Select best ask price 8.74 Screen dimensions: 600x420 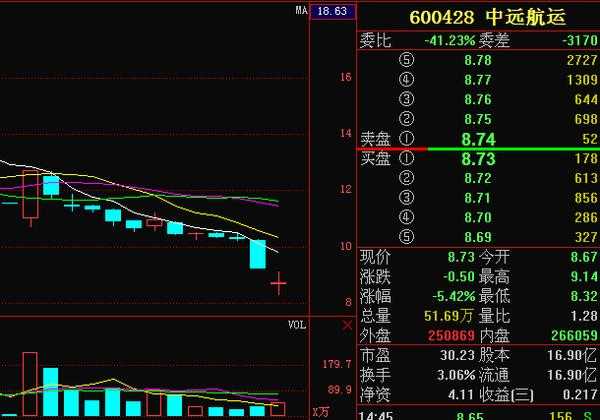coord(478,139)
